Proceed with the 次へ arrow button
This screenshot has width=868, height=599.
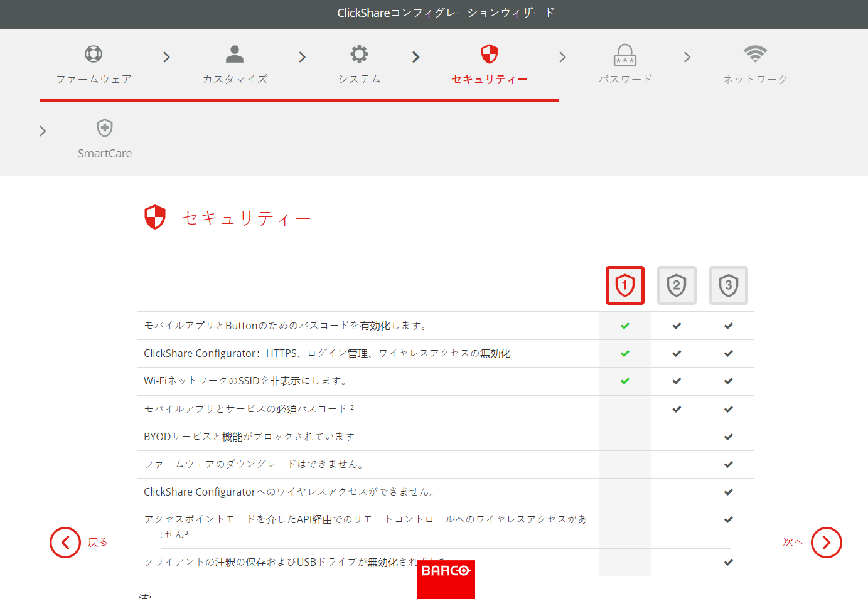(x=812, y=543)
